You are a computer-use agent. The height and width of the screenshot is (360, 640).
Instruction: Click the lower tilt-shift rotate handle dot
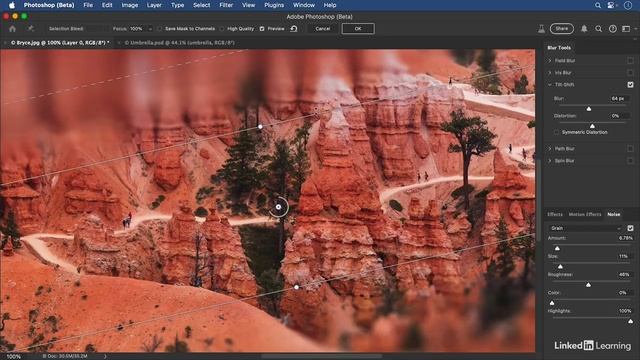[297, 287]
